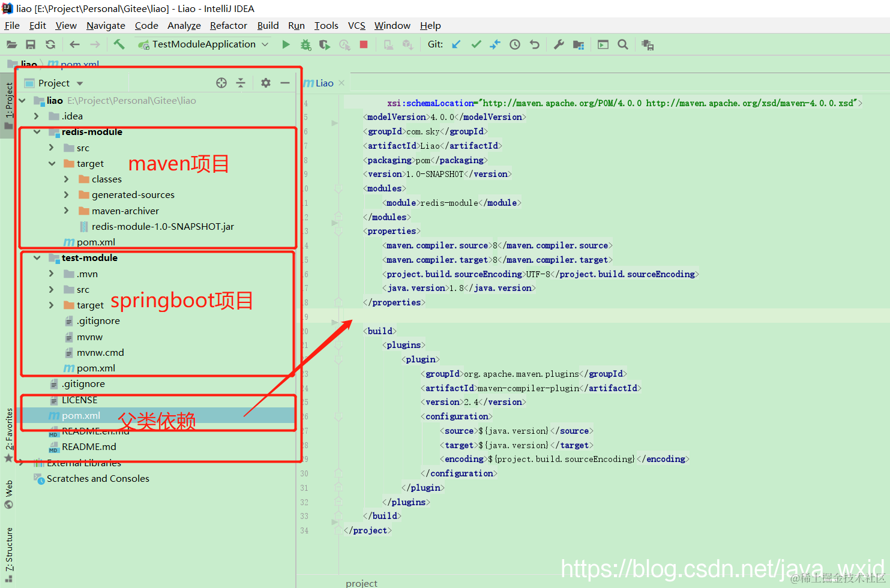Image resolution: width=890 pixels, height=588 pixels.
Task: Run TestModuleApplication with green play icon
Action: [286, 44]
